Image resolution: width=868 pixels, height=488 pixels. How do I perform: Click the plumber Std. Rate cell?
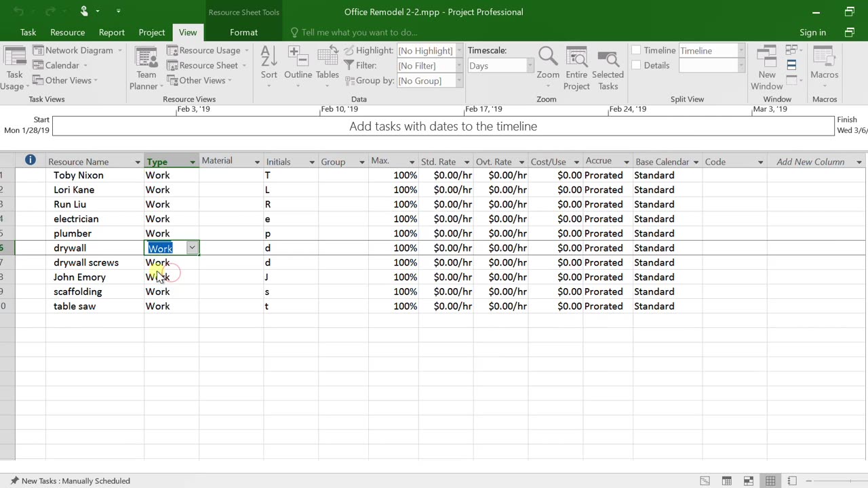click(446, 233)
